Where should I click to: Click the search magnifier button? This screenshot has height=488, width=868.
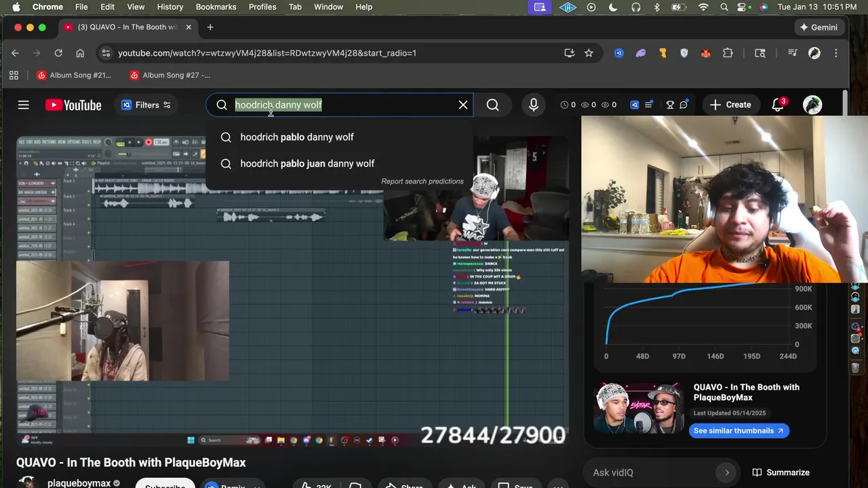coord(493,105)
